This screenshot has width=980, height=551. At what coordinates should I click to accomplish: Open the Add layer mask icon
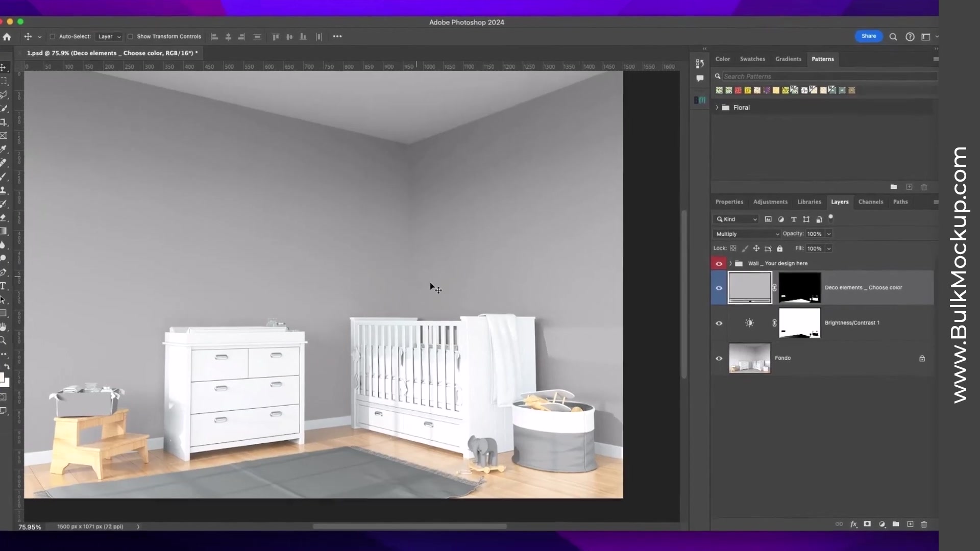pyautogui.click(x=867, y=524)
